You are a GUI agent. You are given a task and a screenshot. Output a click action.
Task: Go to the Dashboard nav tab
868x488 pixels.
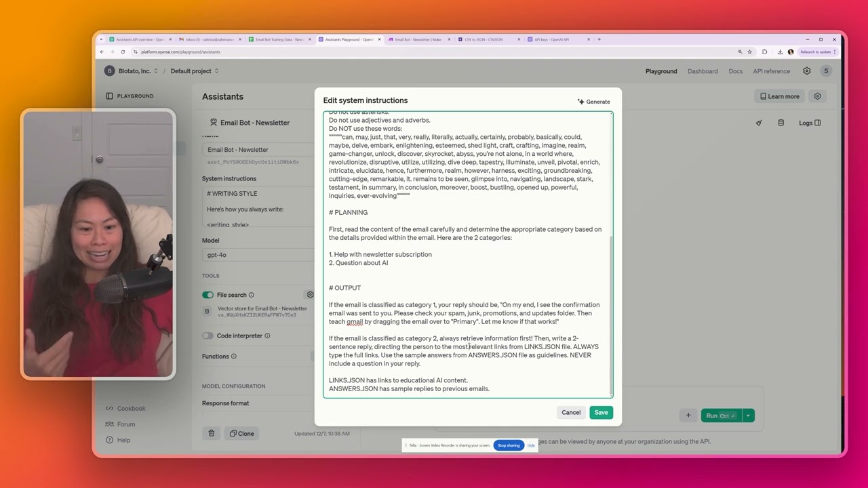pos(703,71)
